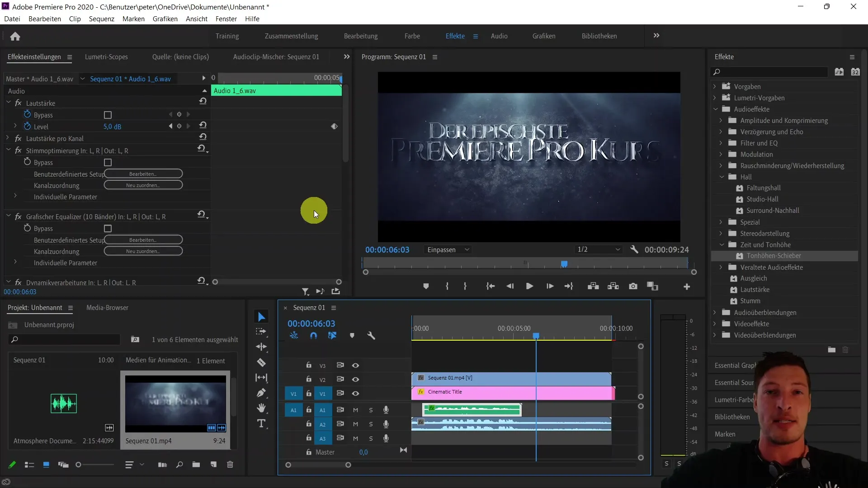The height and width of the screenshot is (488, 868).
Task: Drag the Level 5.0 dB value slider
Action: pos(112,127)
